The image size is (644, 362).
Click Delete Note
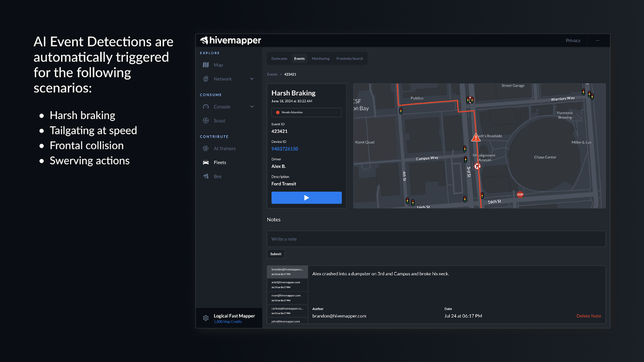[x=589, y=316]
